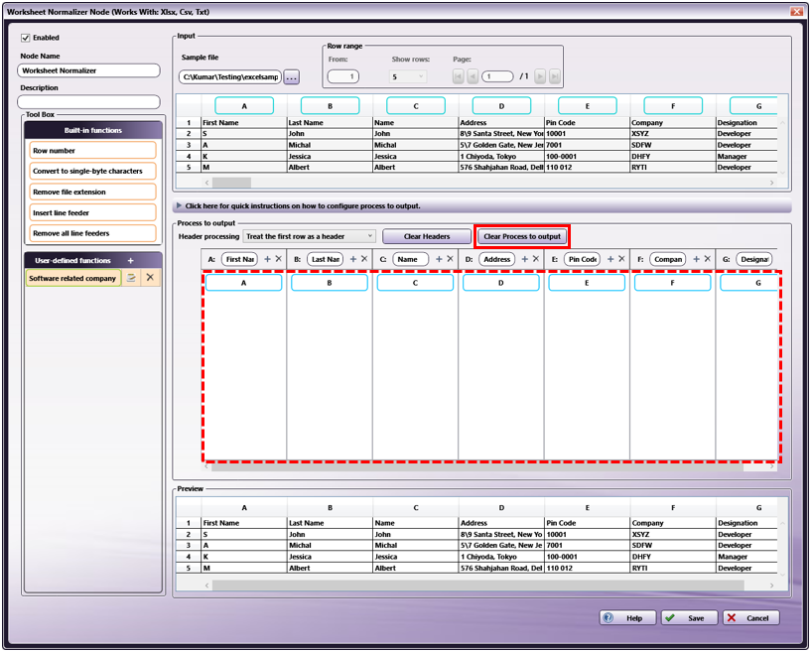The image size is (812, 652).
Task: Select input column F token
Action: [673, 105]
